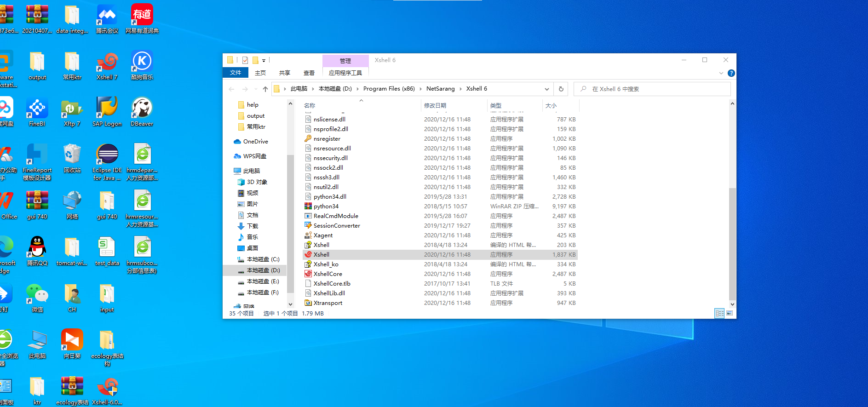The image size is (868, 407).
Task: Open 微信 desktop icon
Action: pos(37,298)
